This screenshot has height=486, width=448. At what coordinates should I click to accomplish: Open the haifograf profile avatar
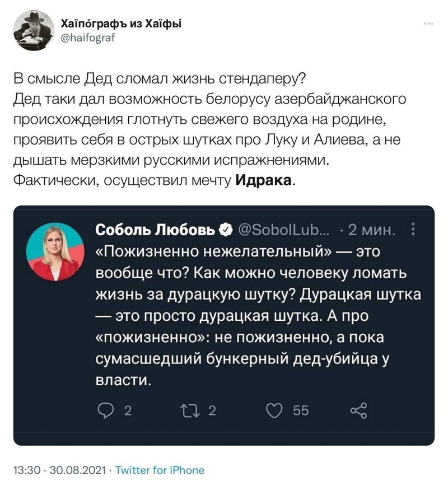click(x=34, y=30)
